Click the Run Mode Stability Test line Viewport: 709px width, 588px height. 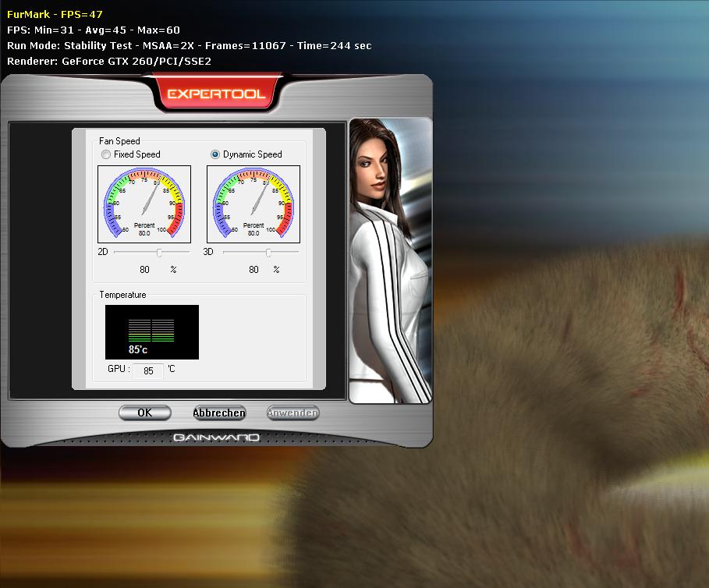(x=189, y=46)
